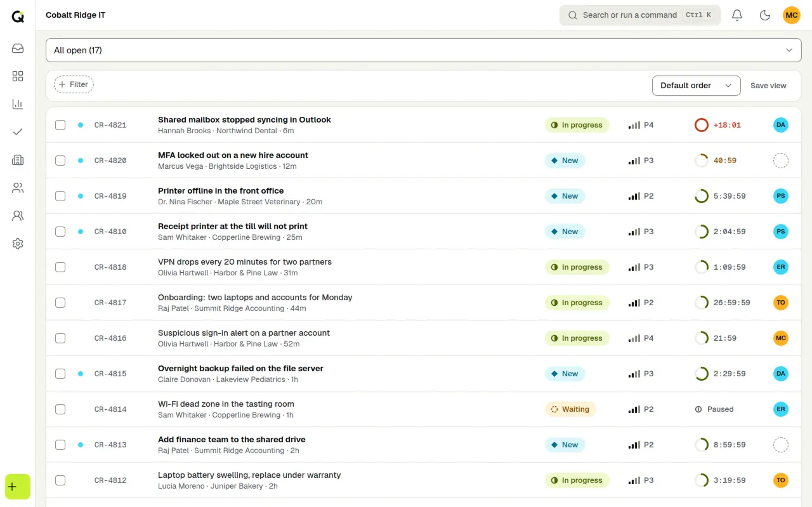
Task: Click the DA assignee avatar on CR-4821
Action: click(781, 125)
